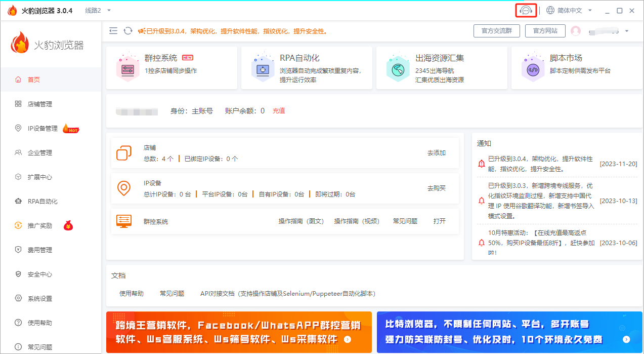Open 使用帮助 under 文档
The image size is (644, 354).
(132, 294)
